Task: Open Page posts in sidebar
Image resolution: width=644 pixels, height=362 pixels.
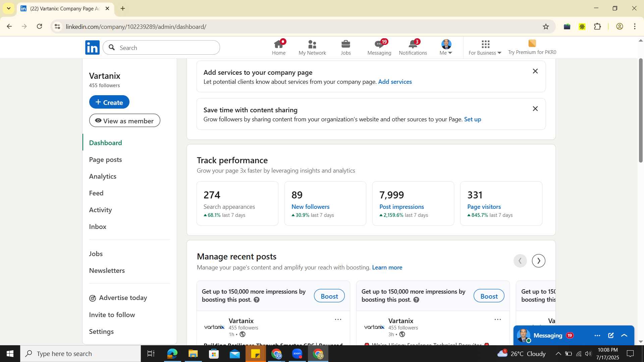Action: (105, 160)
